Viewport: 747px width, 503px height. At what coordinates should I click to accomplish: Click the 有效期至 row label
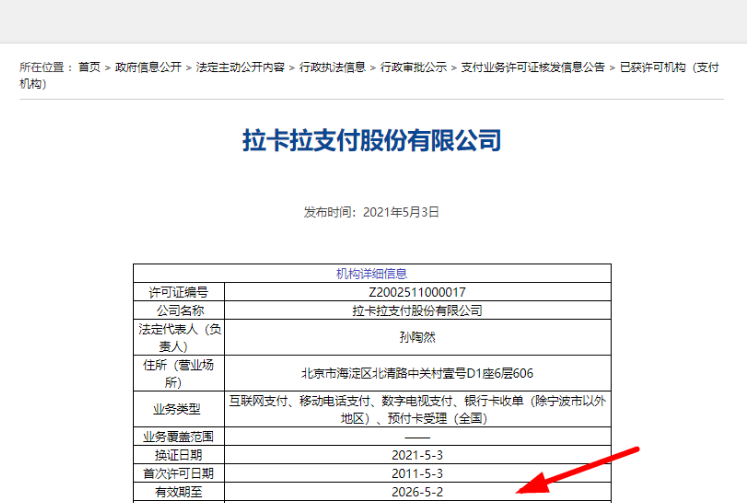click(x=178, y=492)
